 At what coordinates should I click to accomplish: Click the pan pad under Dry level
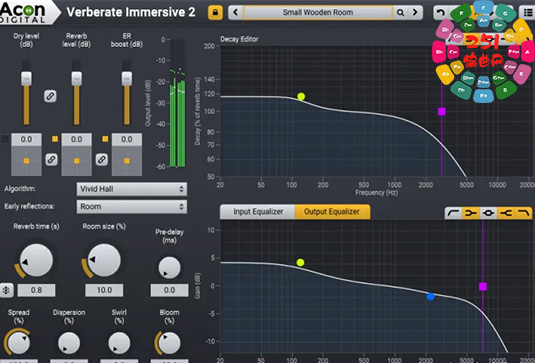[26, 161]
